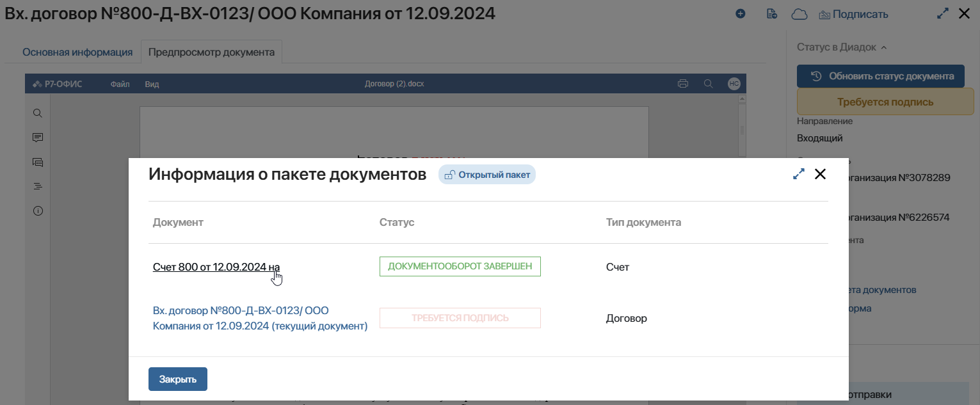Open the Print icon in viewer toolbar
Viewport: 980px width, 405px height.
(682, 83)
